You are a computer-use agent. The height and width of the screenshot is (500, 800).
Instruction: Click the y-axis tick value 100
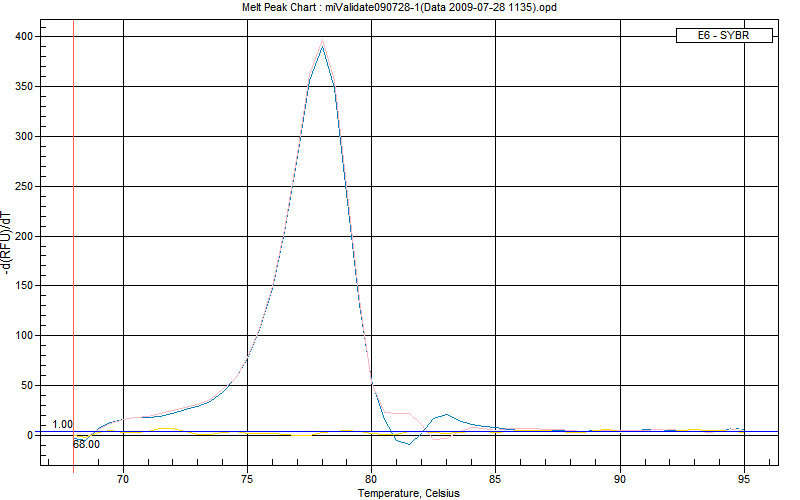[24, 336]
